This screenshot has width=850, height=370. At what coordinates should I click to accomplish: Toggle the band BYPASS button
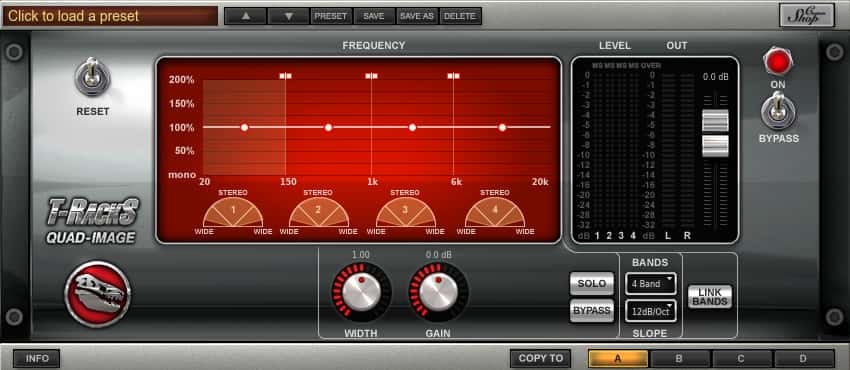591,310
